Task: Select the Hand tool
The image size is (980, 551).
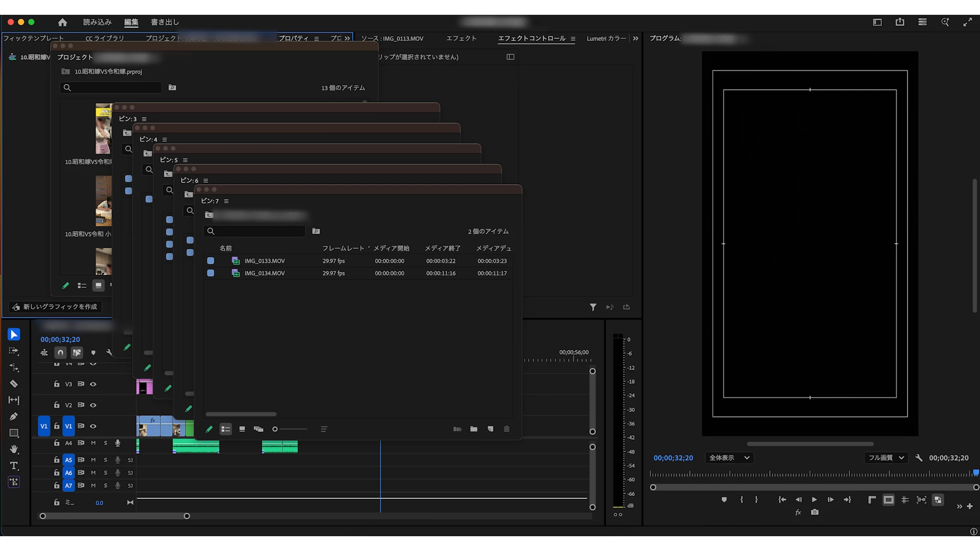Action: coord(14,449)
